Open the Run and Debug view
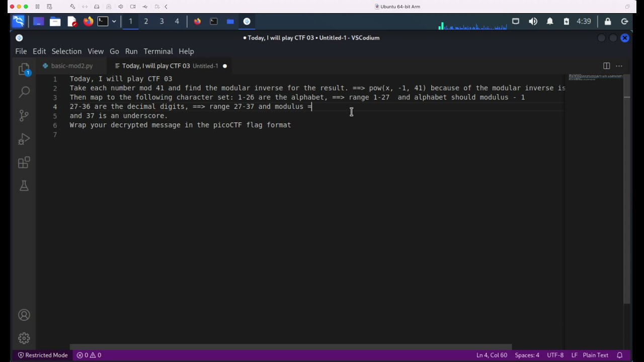This screenshot has height=362, width=644. [x=24, y=139]
